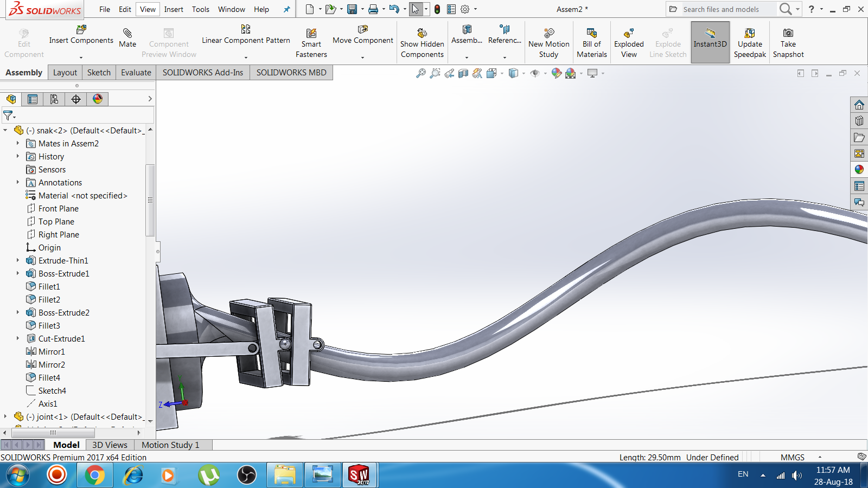Select the Zoom to Area tool
This screenshot has width=868, height=488.
tap(435, 73)
